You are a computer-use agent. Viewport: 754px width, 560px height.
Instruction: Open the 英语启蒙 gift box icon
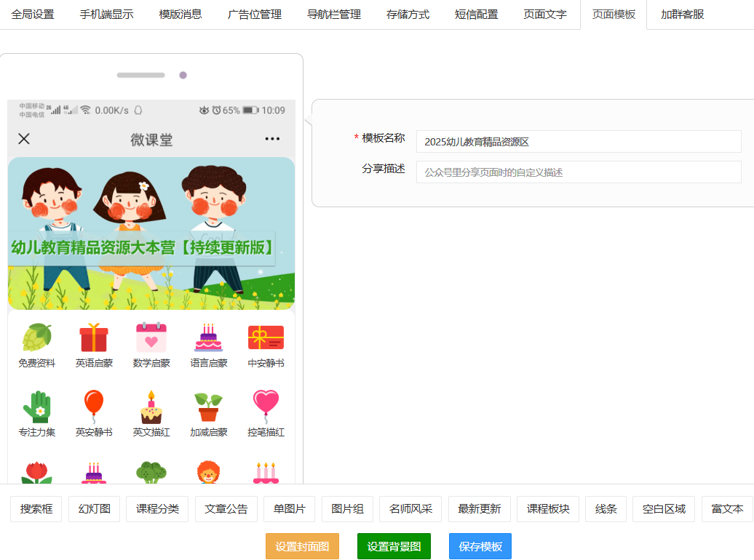tap(94, 337)
